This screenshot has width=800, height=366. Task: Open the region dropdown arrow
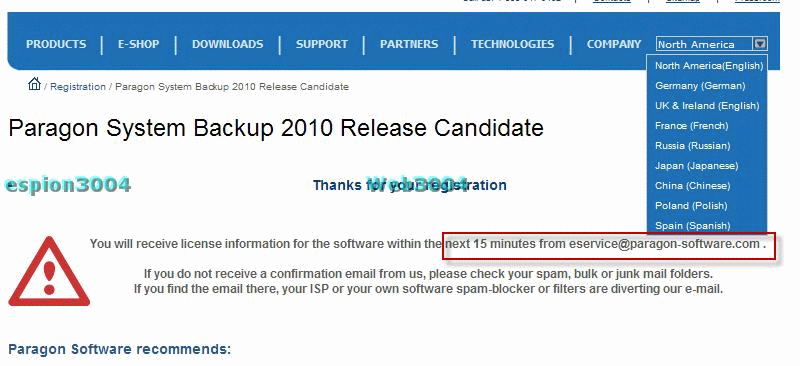tap(760, 44)
